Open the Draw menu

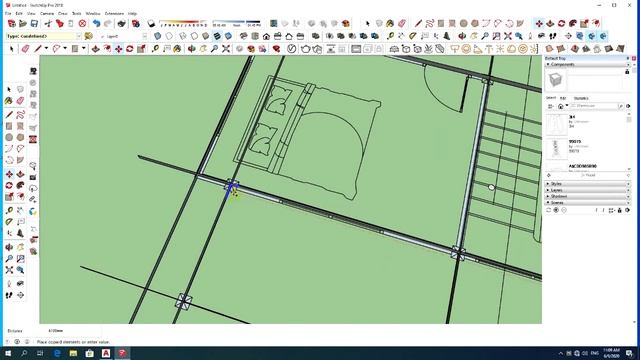point(62,13)
